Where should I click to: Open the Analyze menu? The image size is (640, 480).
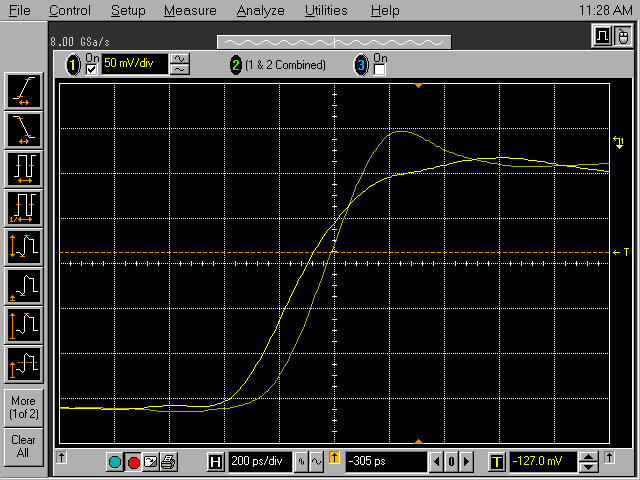click(x=260, y=10)
